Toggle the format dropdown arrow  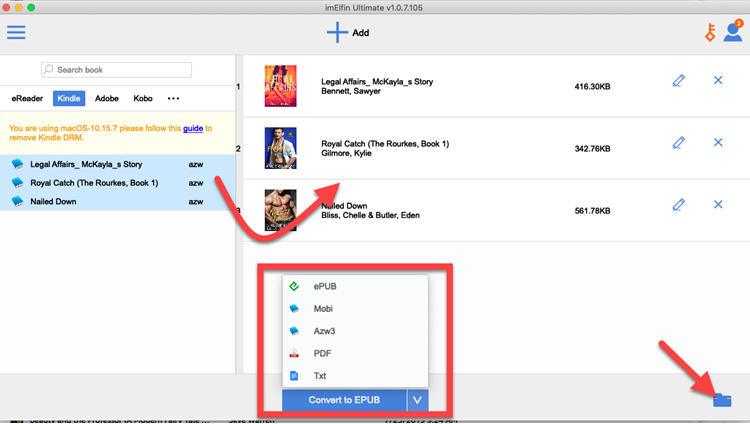(418, 400)
